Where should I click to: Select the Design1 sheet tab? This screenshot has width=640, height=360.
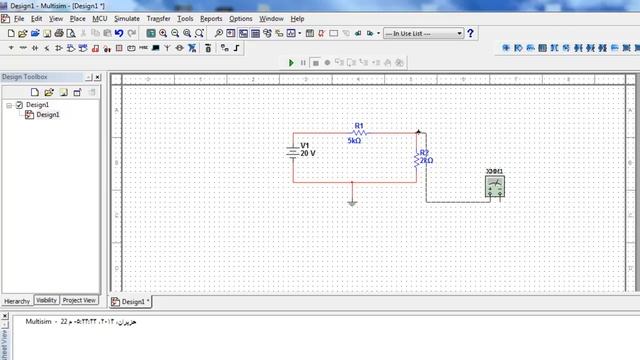point(131,302)
